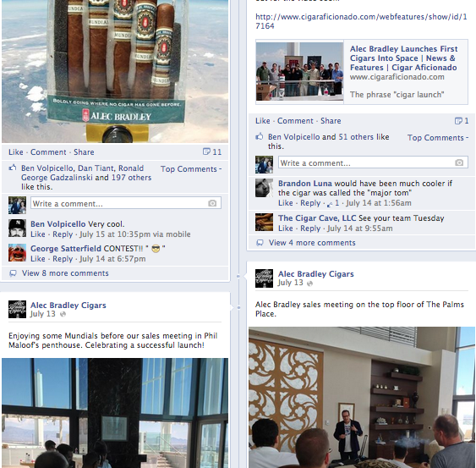The image size is (476, 468).
Task: Expand View 4 more comments
Action: [312, 243]
